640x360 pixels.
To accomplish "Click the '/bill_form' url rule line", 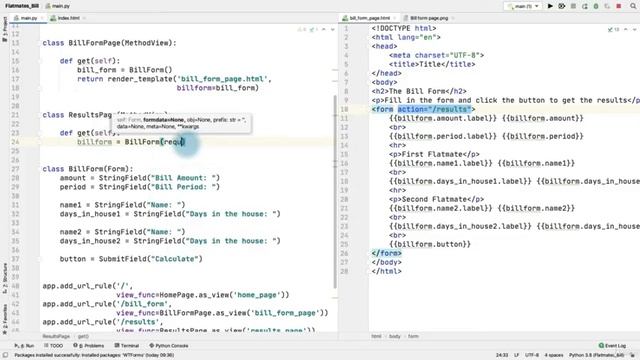I will coord(107,304).
